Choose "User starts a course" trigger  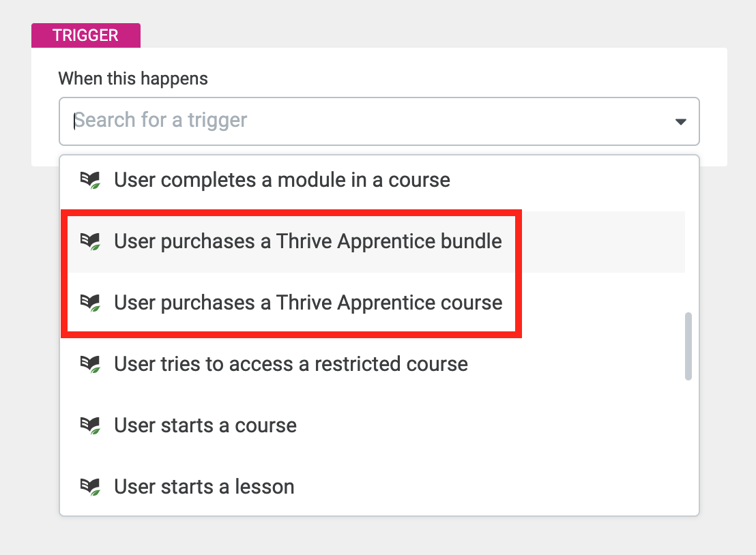coord(373,426)
